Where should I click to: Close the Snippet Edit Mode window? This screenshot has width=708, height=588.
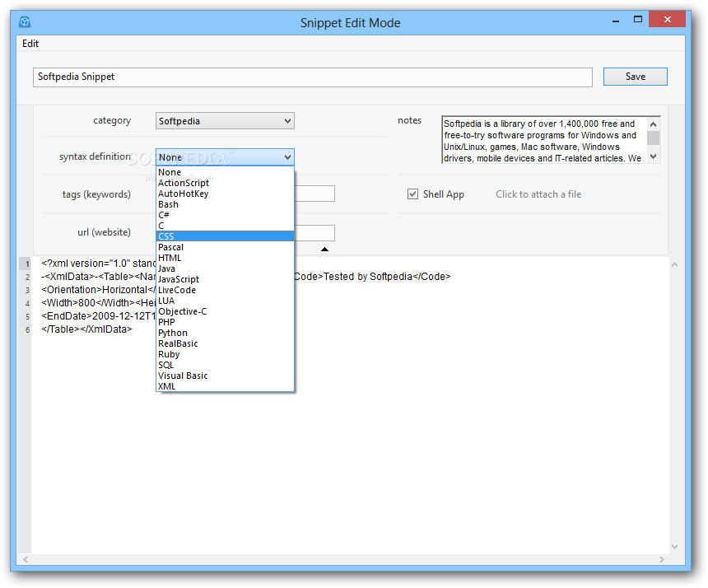point(668,20)
